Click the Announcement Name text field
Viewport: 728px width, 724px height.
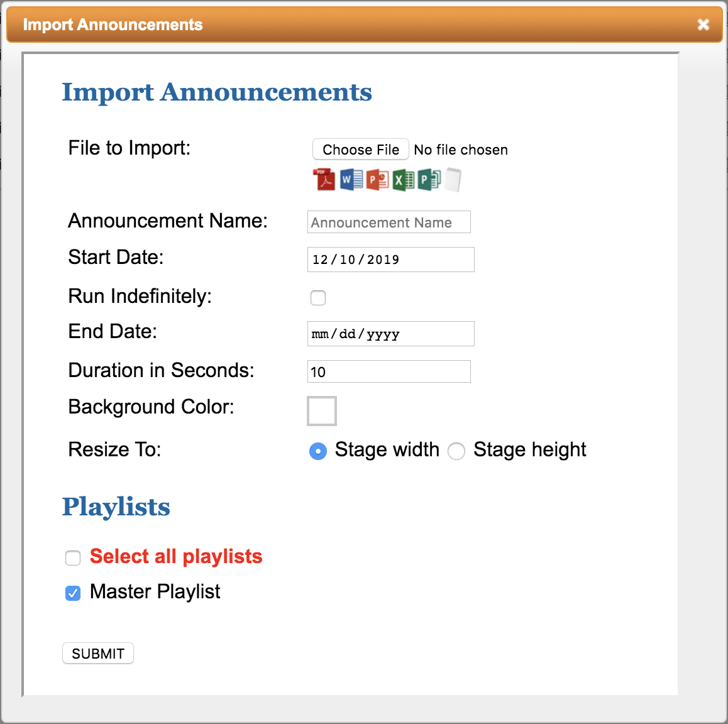389,222
